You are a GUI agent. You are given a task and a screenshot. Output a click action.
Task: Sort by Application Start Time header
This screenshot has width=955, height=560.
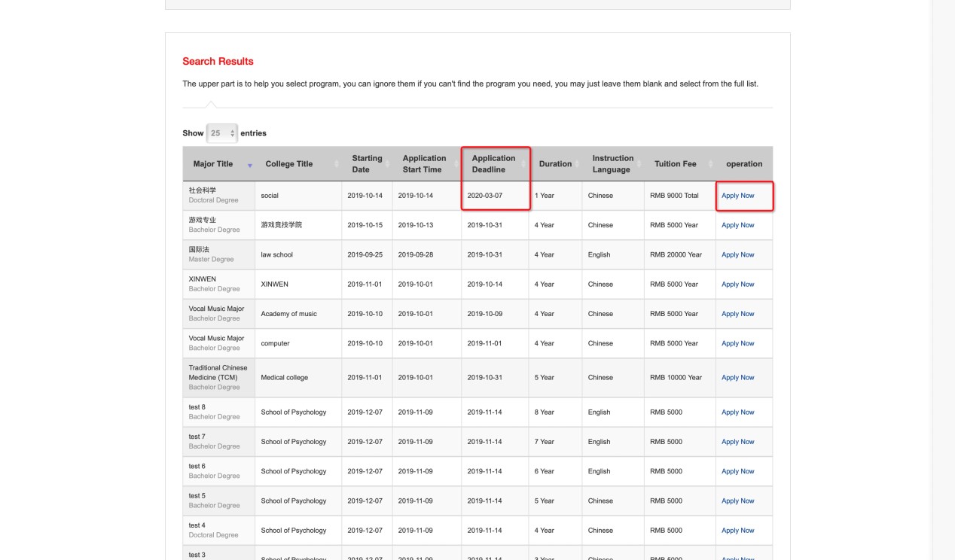(424, 164)
